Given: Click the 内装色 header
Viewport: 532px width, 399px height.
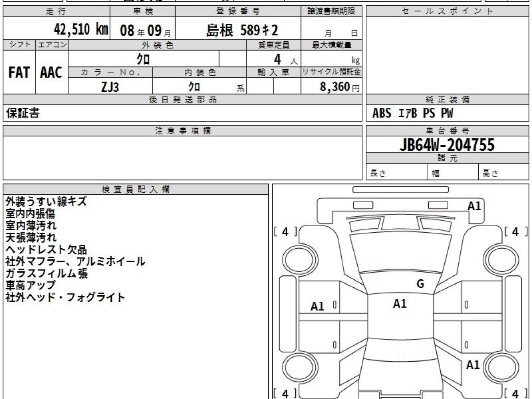Looking at the screenshot, I should (x=199, y=72).
